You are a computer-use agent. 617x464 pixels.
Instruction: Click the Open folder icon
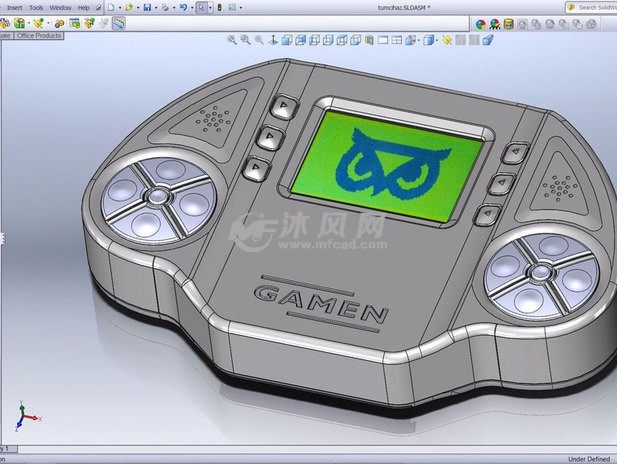(128, 7)
